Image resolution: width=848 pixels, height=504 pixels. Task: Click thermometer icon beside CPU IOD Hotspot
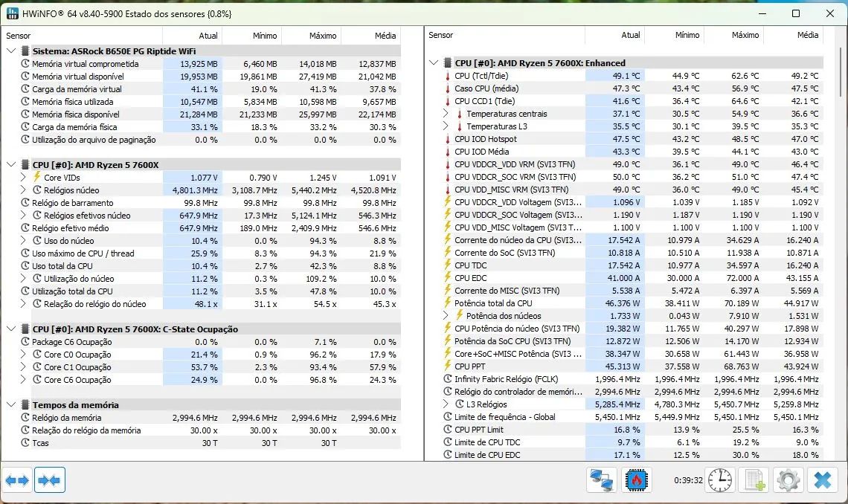447,139
